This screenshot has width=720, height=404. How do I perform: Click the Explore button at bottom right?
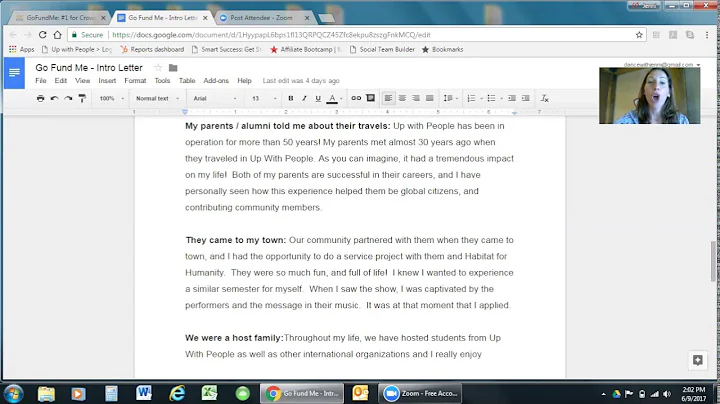click(698, 360)
